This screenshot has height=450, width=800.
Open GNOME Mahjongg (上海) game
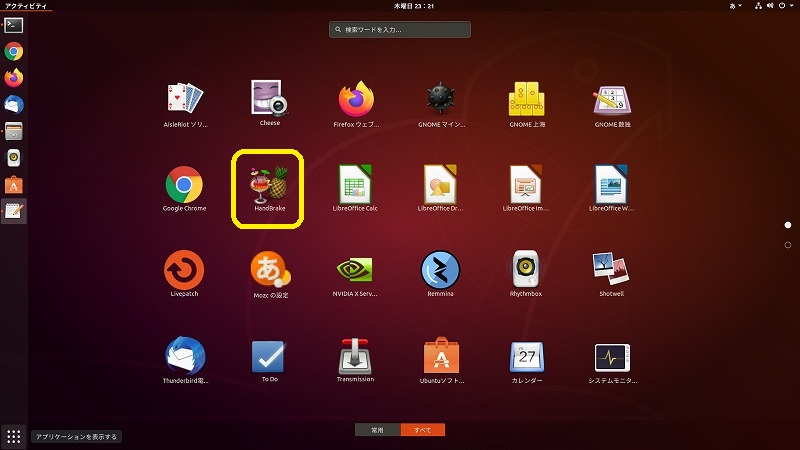527,105
